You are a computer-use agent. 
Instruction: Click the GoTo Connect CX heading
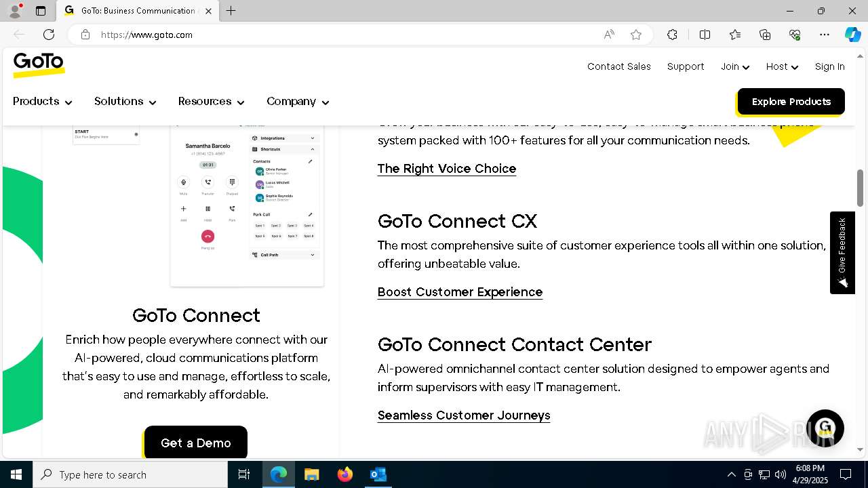(457, 221)
